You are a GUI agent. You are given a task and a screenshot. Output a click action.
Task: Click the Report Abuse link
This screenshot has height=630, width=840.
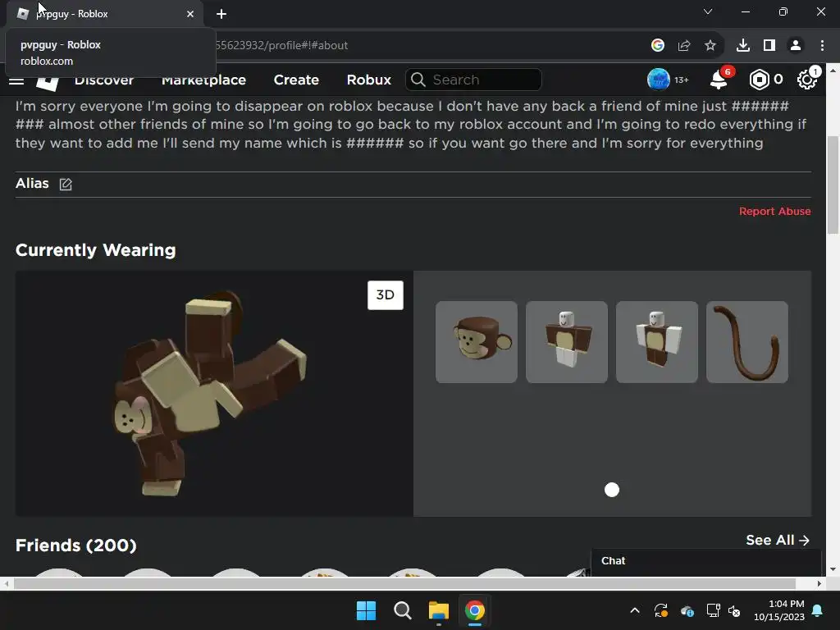774,211
